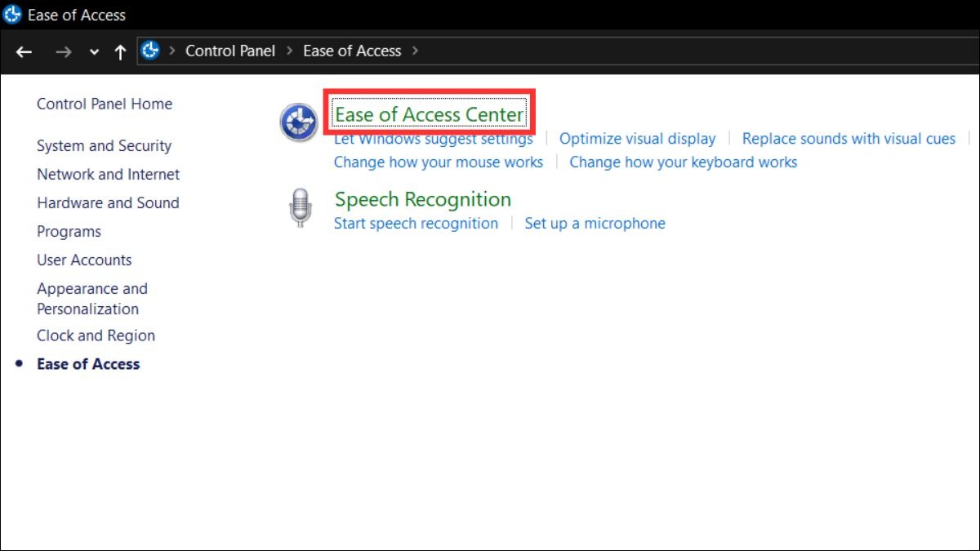Open the recent locations dropdown arrow
980x551 pixels.
[x=94, y=52]
